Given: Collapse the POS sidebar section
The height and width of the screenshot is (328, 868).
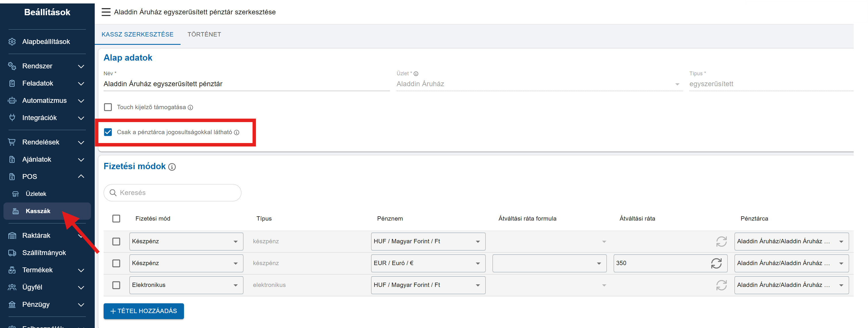Looking at the screenshot, I should click(81, 177).
